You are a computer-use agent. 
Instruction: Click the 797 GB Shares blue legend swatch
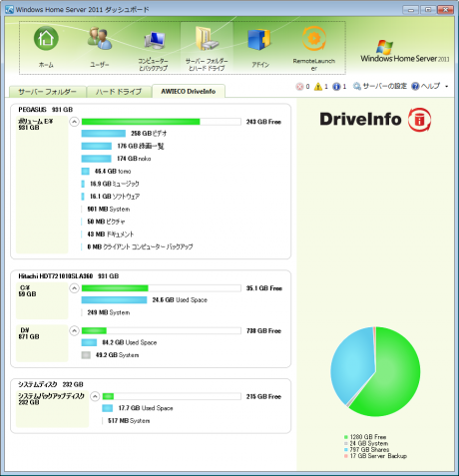346,450
